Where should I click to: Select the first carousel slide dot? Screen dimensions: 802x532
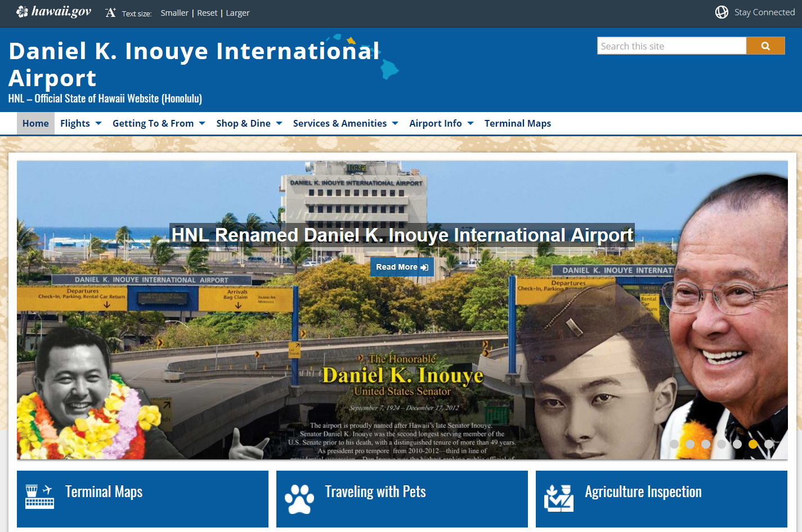674,444
